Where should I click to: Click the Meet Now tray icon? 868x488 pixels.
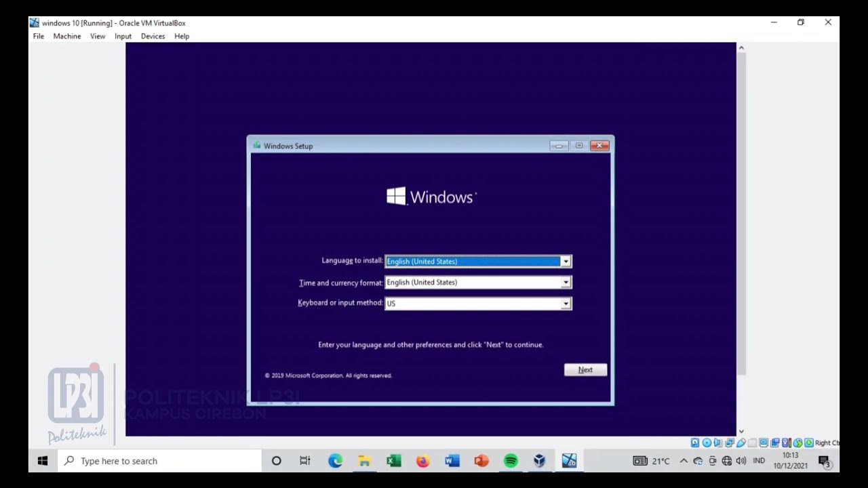pyautogui.click(x=713, y=461)
